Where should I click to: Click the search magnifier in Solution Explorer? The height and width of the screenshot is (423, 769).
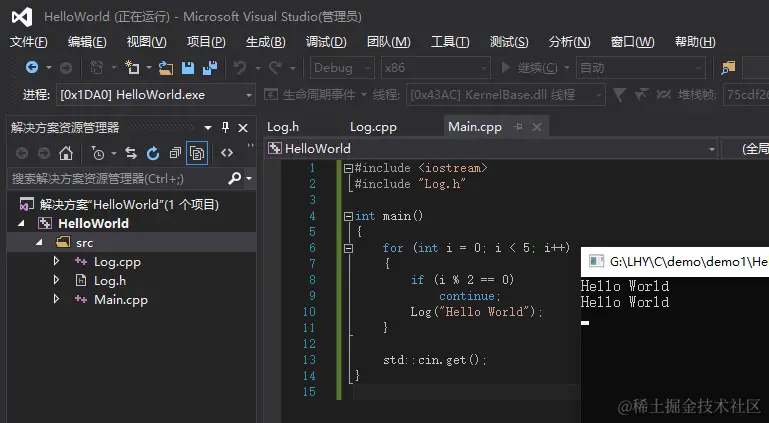(x=235, y=178)
